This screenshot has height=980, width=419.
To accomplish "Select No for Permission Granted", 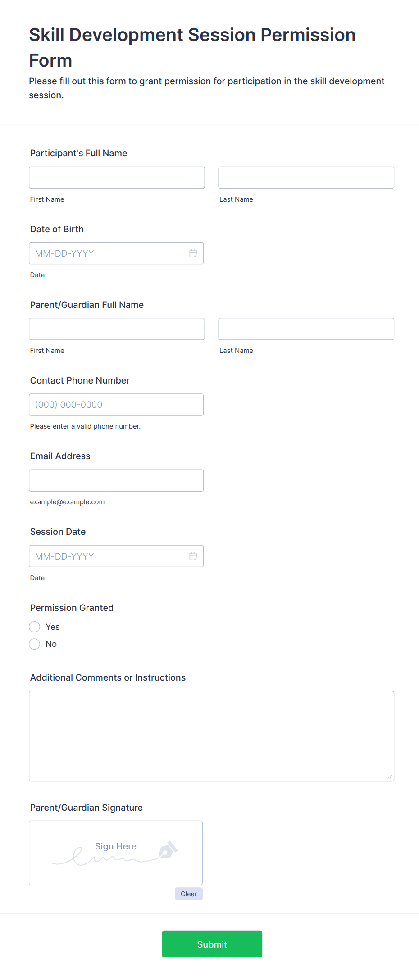I will [x=35, y=644].
